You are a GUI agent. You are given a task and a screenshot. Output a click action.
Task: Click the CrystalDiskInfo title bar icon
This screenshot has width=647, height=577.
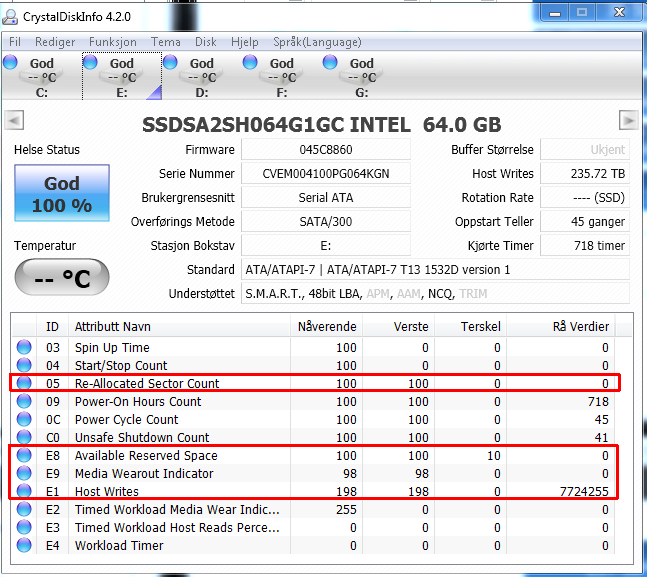(10, 17)
